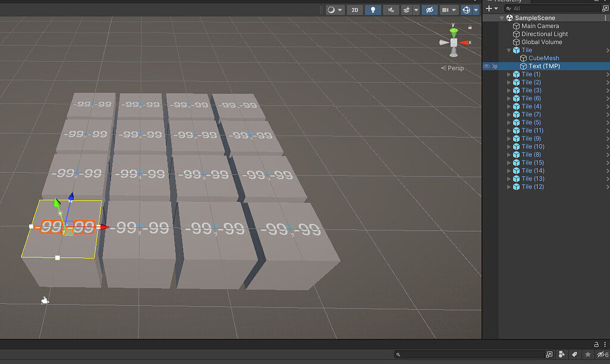
Task: Click the scene camera settings icon
Action: (x=445, y=10)
